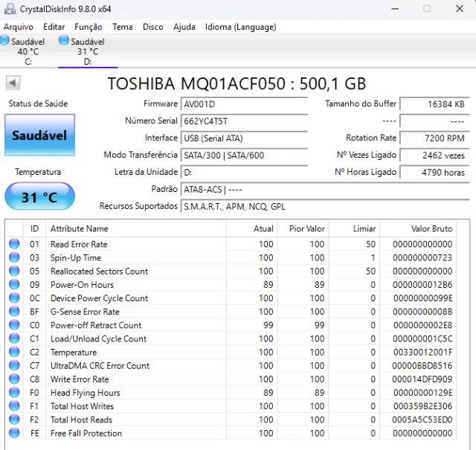Click the Firmware field AV001D
Image resolution: width=476 pixels, height=450 pixels.
pos(244,104)
